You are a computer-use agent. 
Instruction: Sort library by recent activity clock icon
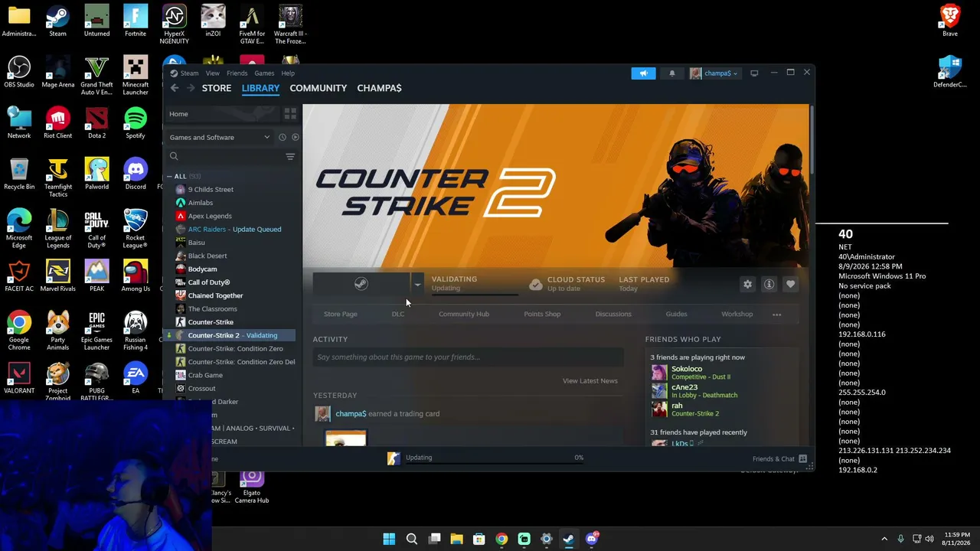coord(282,138)
